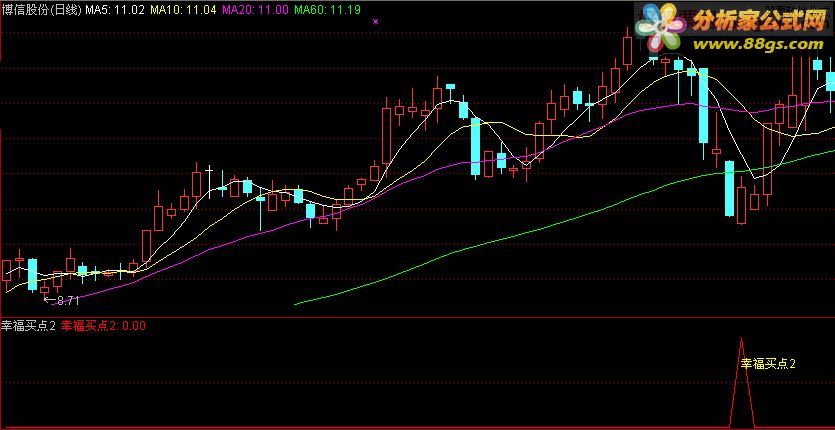The width and height of the screenshot is (835, 430).
Task: Click the stock title 博信股份(日线)
Action: click(42, 10)
